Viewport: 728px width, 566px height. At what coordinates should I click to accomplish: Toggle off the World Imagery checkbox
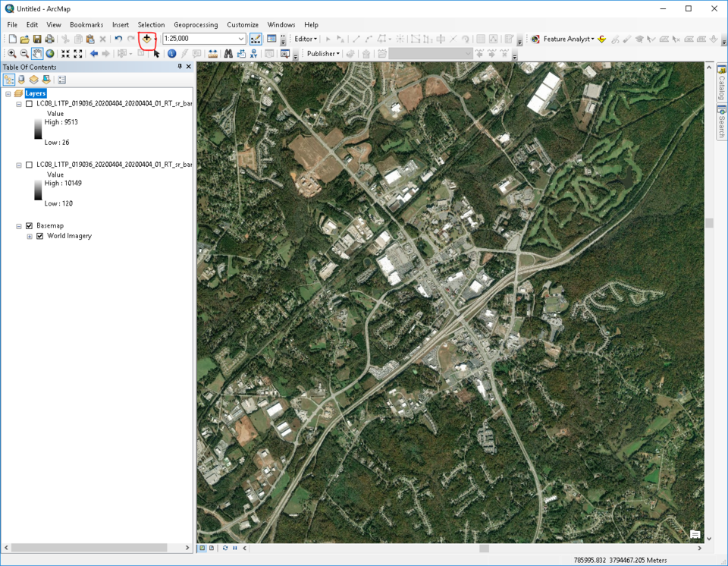[39, 236]
